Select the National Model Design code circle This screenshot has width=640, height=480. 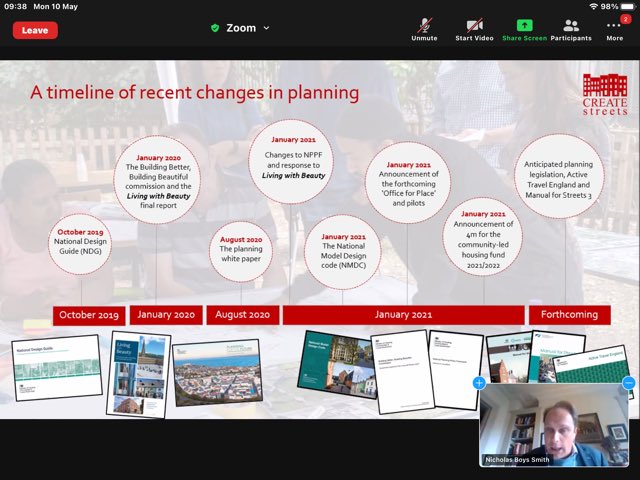pyautogui.click(x=343, y=252)
